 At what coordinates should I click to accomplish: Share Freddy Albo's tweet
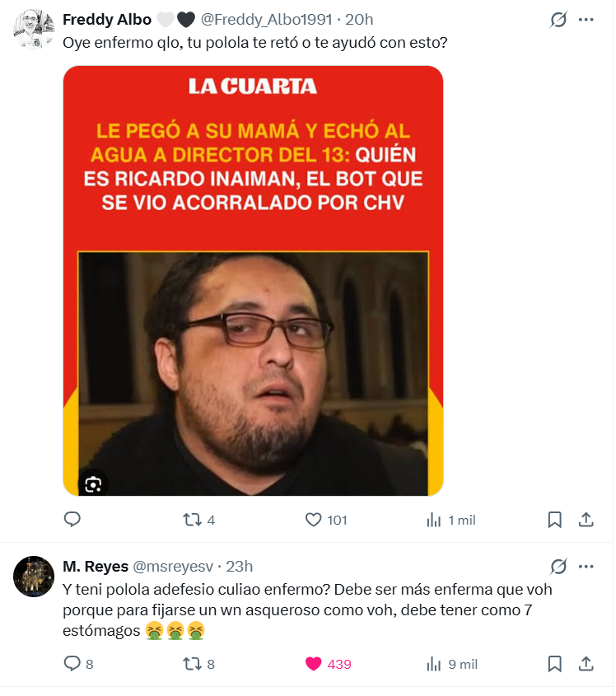586,520
